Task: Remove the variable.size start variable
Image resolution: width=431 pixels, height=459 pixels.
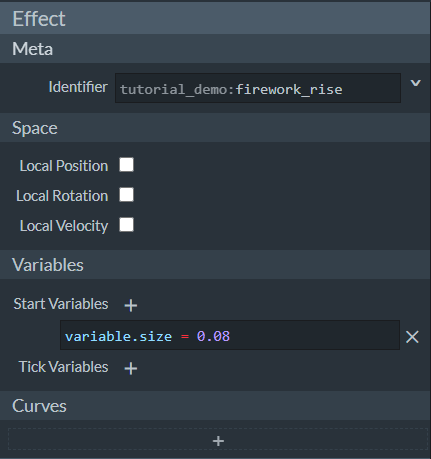Action: pyautogui.click(x=412, y=337)
